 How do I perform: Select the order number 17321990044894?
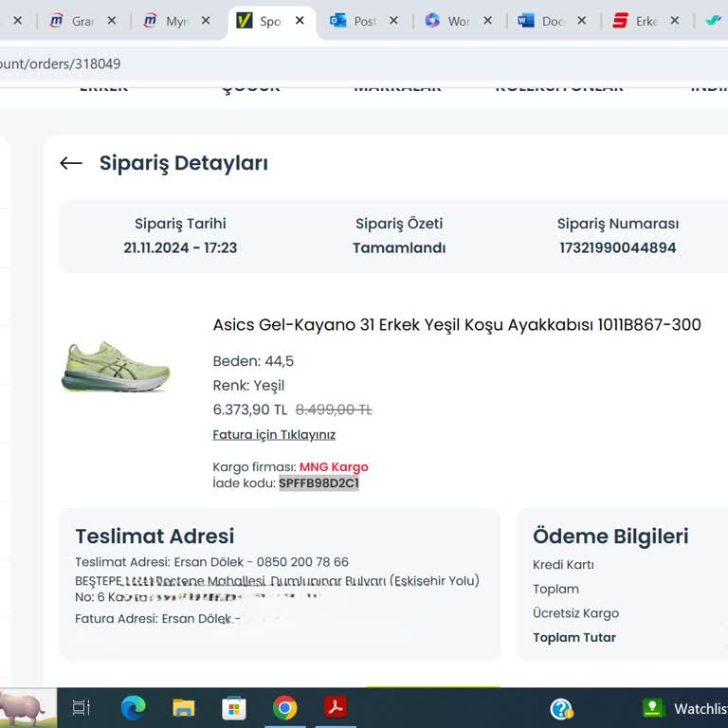click(x=617, y=248)
